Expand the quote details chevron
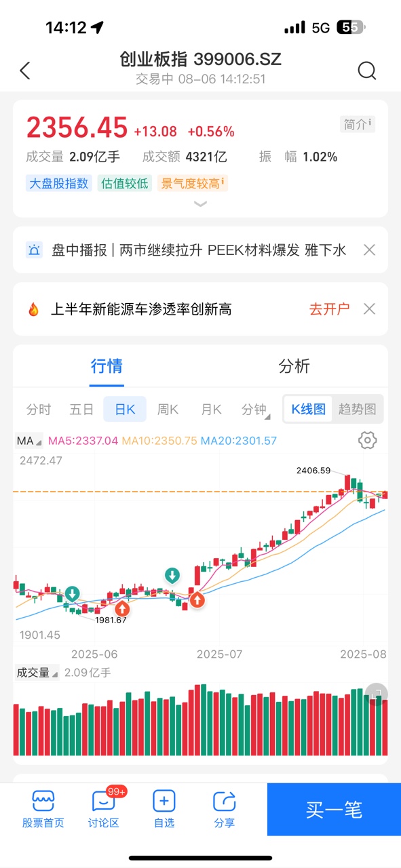 (200, 203)
